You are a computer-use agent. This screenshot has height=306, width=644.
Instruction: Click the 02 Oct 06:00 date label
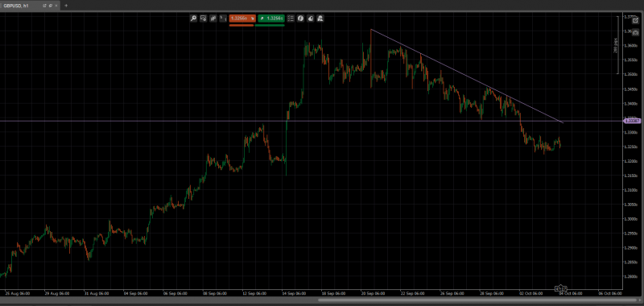pyautogui.click(x=531, y=293)
